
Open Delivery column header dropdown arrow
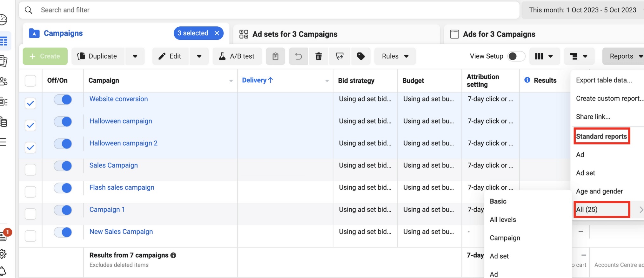(x=327, y=81)
